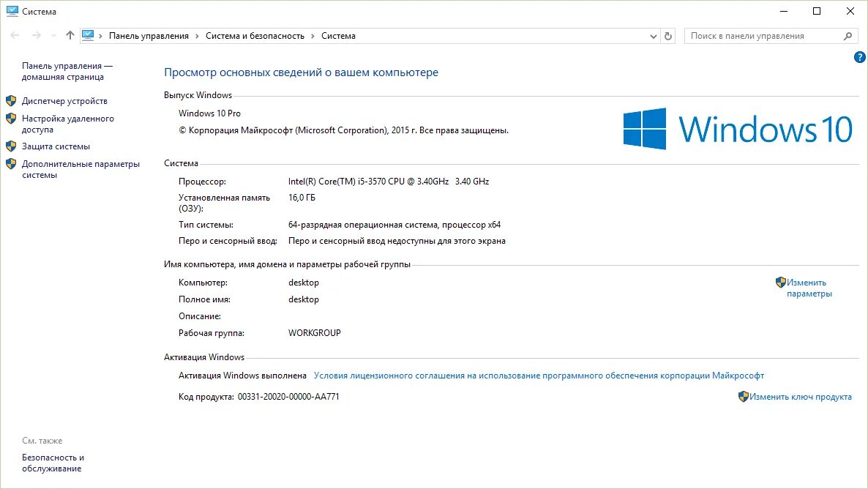Click the search magnifier icon
Screen dimensions: 868x489
(x=848, y=36)
